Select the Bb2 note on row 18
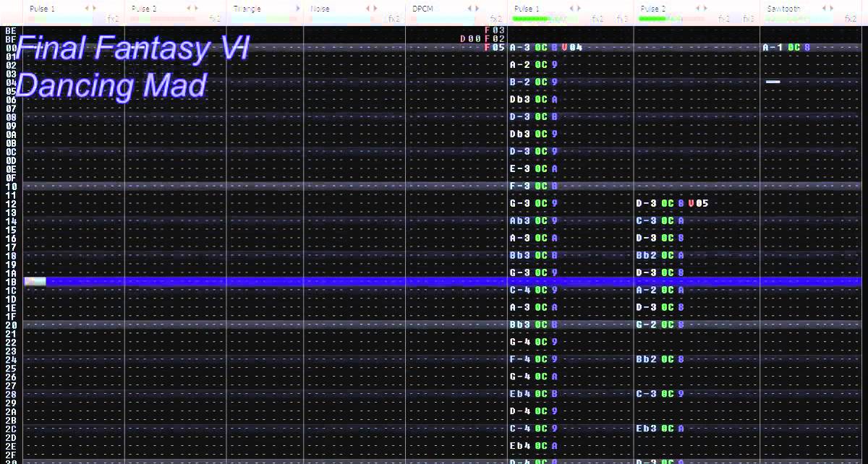 (647, 255)
